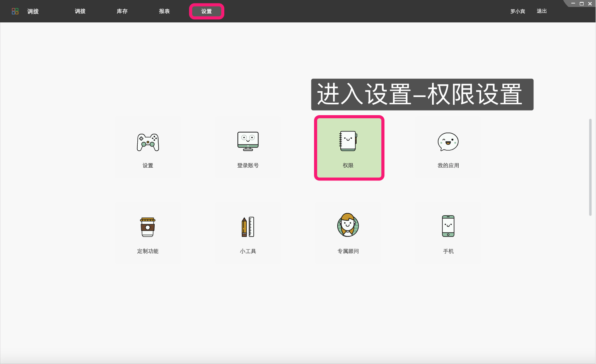596x364 pixels.
Task: Select the 设置 menu tab
Action: (207, 11)
